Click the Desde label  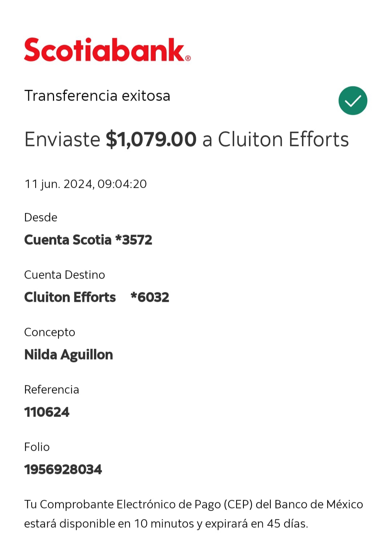click(41, 217)
